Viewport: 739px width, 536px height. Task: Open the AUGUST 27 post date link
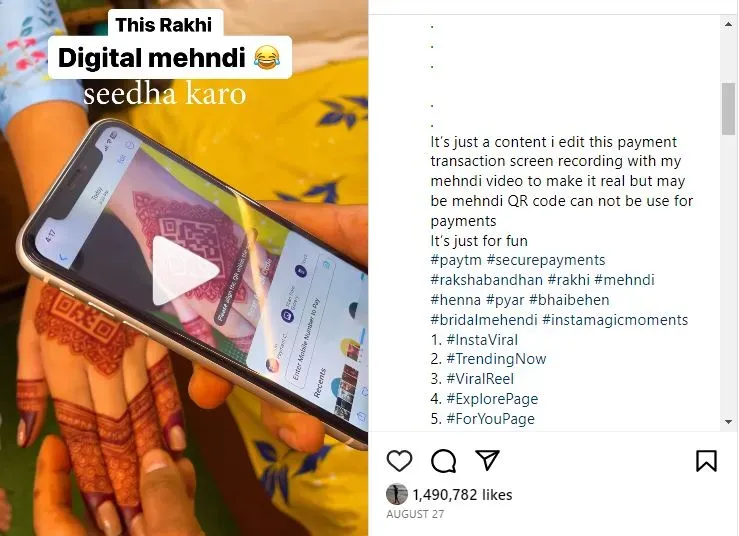(415, 514)
